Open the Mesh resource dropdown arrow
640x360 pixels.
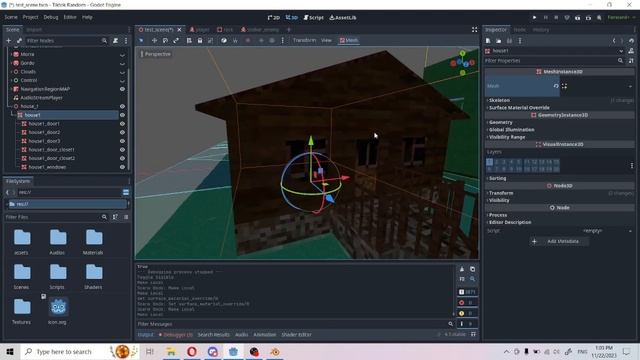pos(630,86)
